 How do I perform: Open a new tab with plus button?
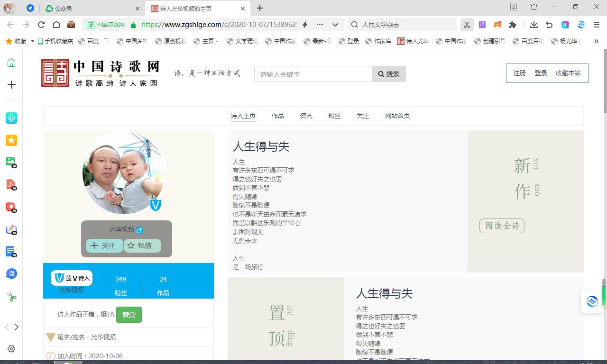pos(260,8)
